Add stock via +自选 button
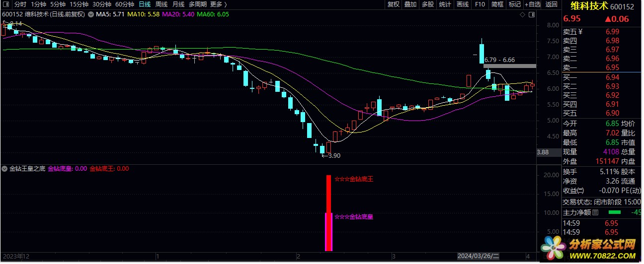 tap(532, 4)
